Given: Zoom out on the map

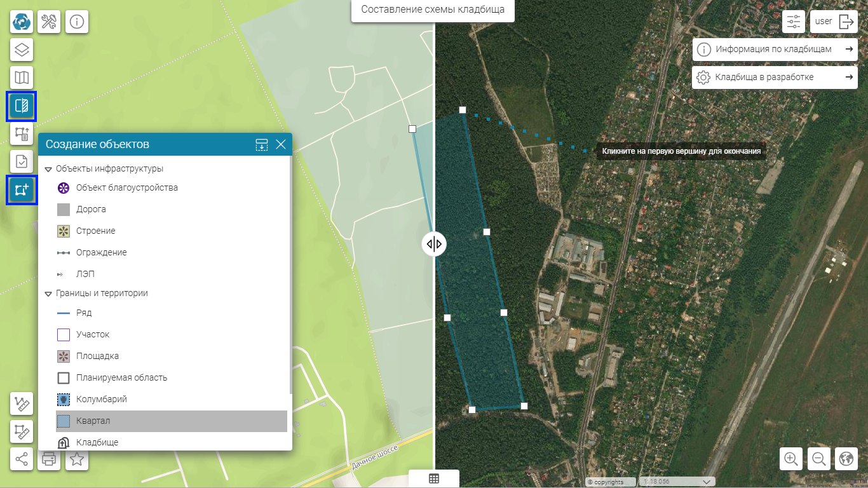Looking at the screenshot, I should [x=819, y=459].
